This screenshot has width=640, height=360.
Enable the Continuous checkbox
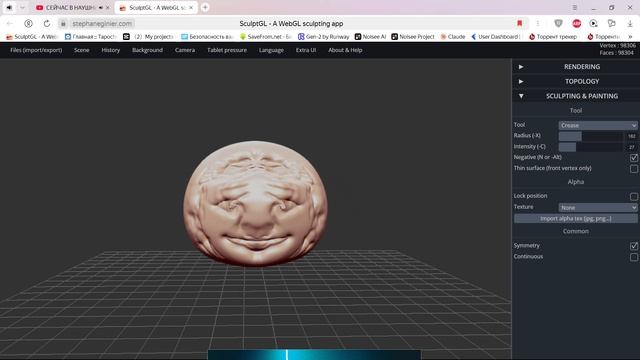click(x=633, y=257)
